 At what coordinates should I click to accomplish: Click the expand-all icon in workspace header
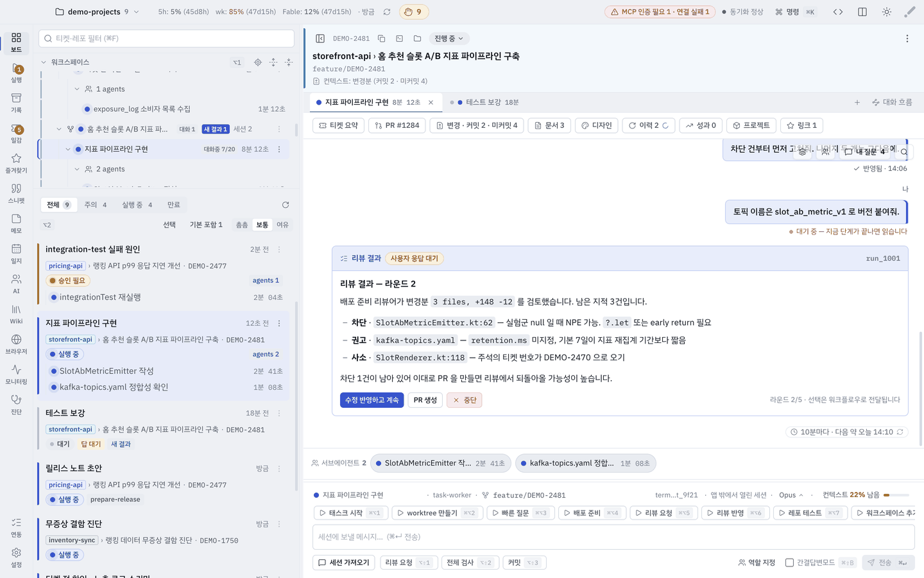(x=273, y=62)
